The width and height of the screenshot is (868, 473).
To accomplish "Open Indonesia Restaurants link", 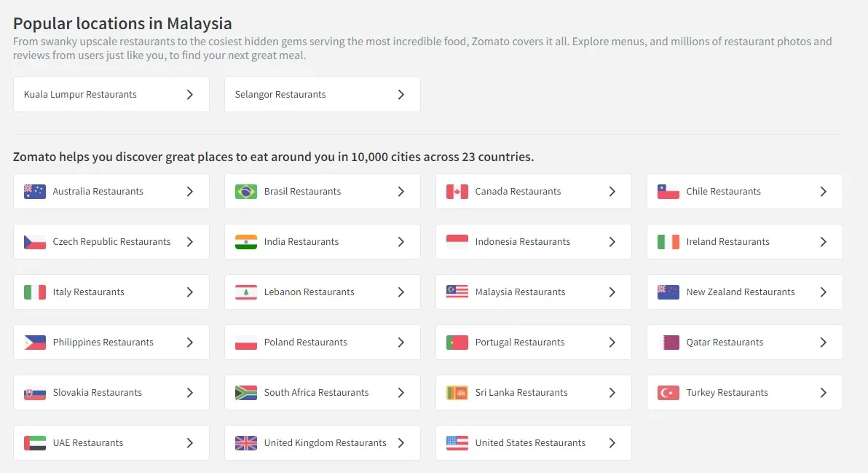I will coord(534,242).
